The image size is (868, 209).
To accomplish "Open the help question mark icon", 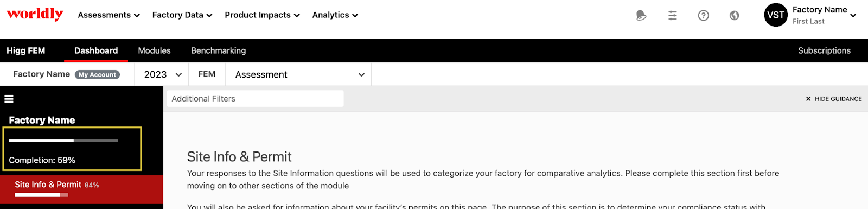I will (x=704, y=15).
